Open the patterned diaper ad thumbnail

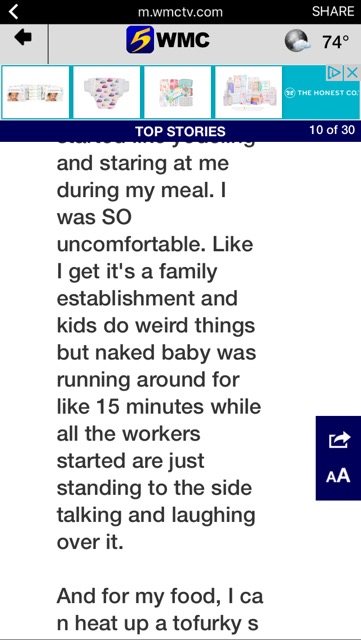[x=107, y=92]
